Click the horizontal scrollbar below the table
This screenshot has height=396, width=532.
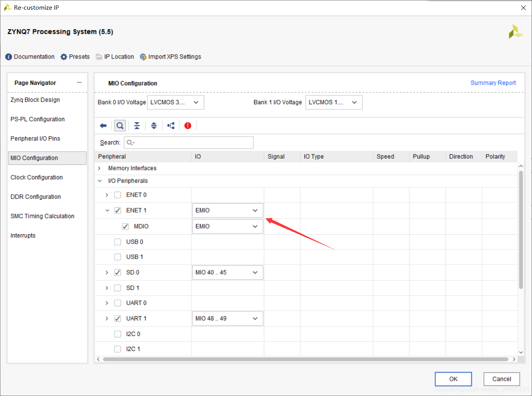(306, 360)
